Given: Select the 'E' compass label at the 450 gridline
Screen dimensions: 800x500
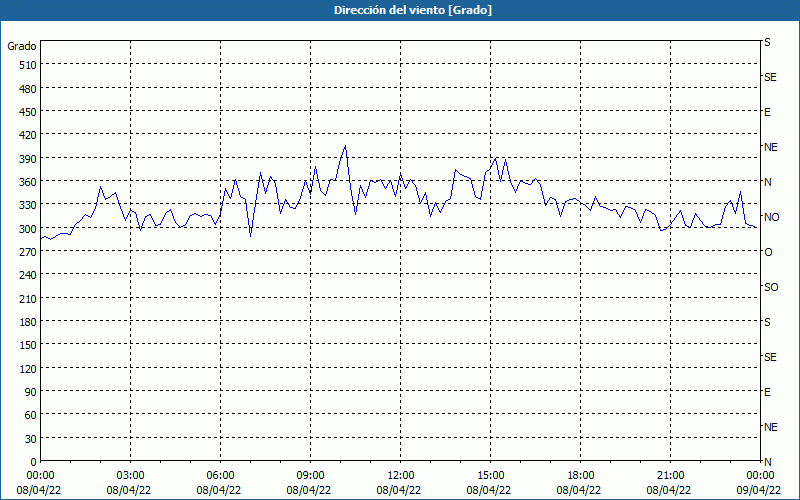Looking at the screenshot, I should point(767,112).
